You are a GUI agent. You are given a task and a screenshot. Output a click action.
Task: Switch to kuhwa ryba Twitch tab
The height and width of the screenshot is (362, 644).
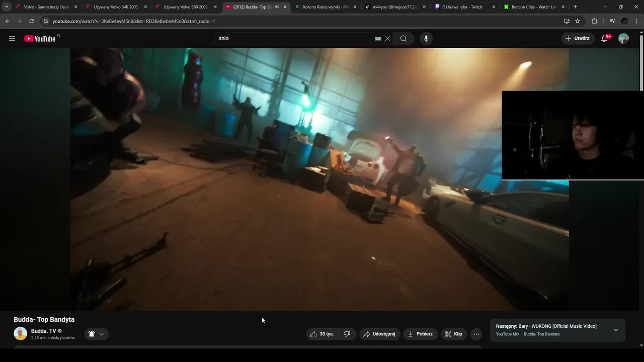464,7
